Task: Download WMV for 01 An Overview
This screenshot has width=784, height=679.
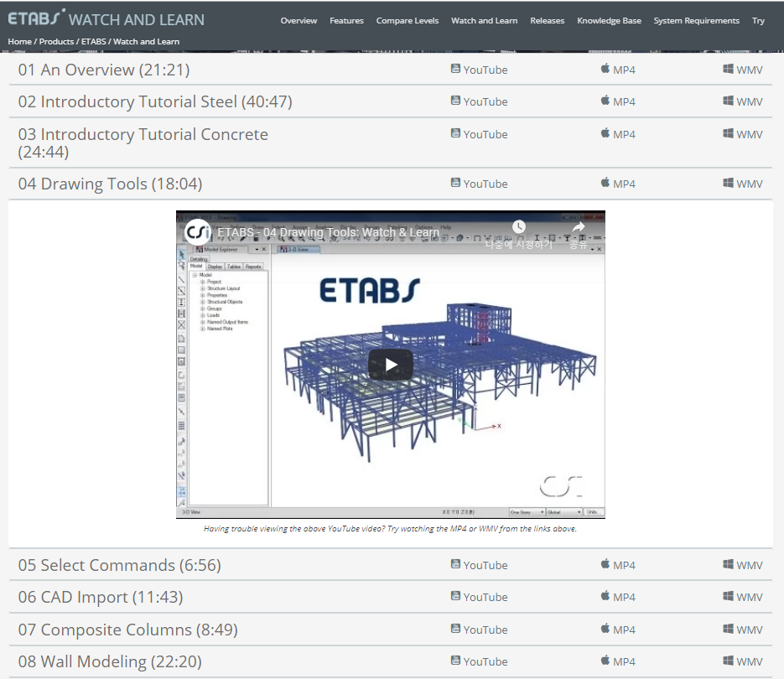Action: 743,70
